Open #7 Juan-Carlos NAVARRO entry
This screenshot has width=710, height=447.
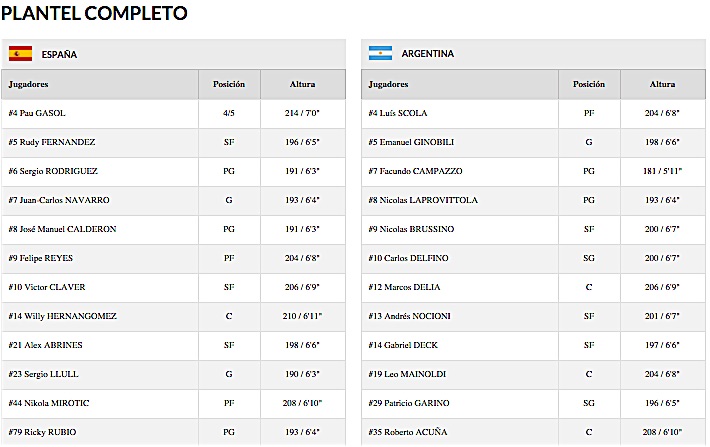coord(58,201)
